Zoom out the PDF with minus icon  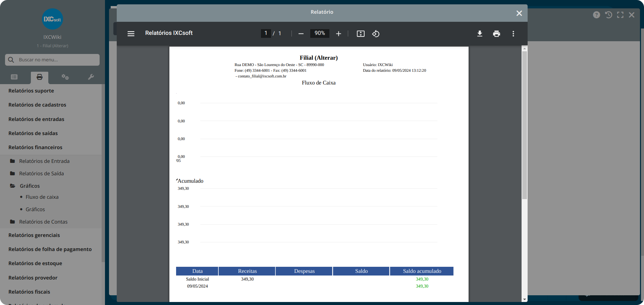pos(301,34)
